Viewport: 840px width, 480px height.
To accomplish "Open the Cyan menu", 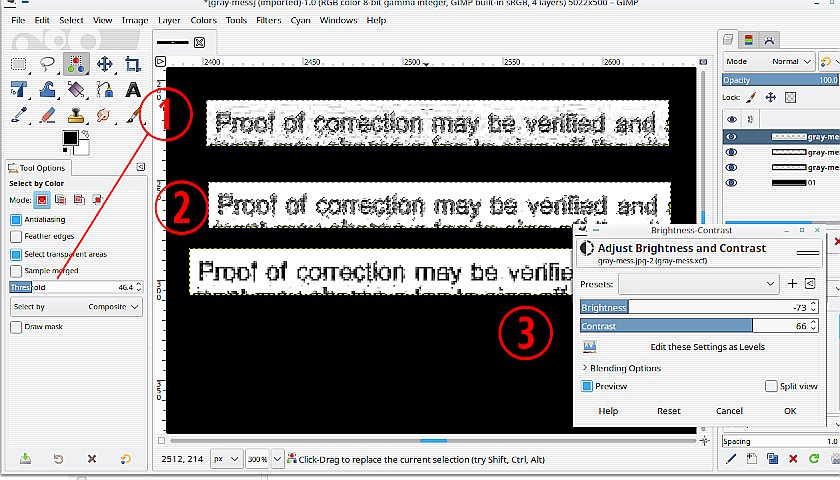I will click(301, 20).
